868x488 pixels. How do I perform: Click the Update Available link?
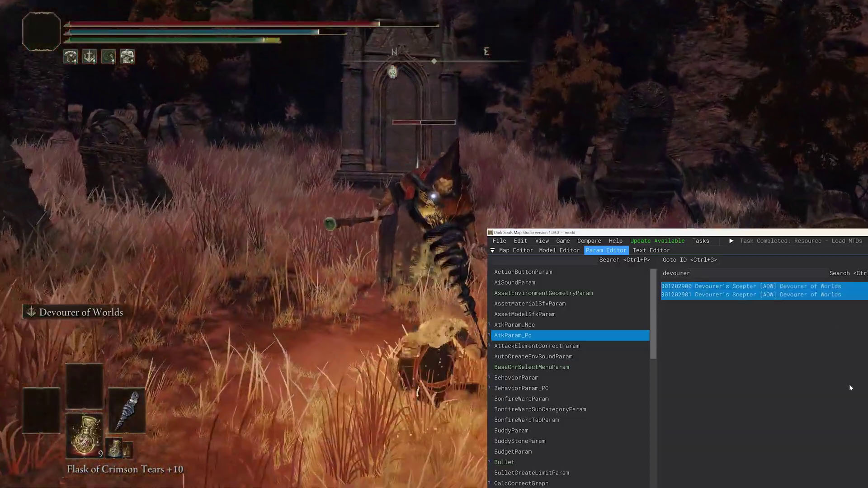click(657, 241)
